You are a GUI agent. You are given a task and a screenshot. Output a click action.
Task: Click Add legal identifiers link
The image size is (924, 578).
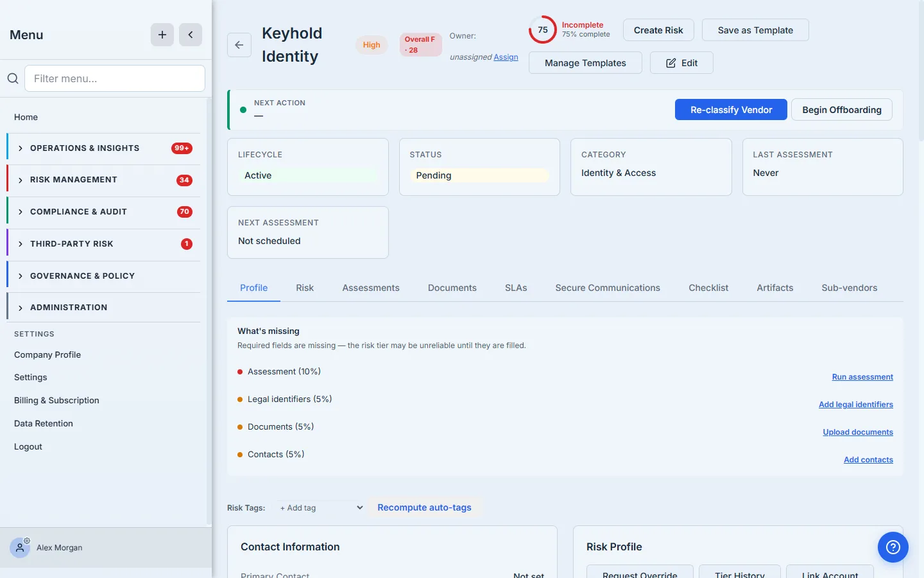point(856,405)
